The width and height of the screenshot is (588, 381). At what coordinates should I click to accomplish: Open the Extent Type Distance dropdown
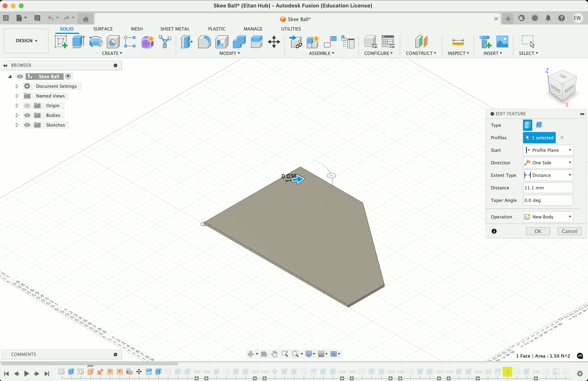tap(548, 175)
